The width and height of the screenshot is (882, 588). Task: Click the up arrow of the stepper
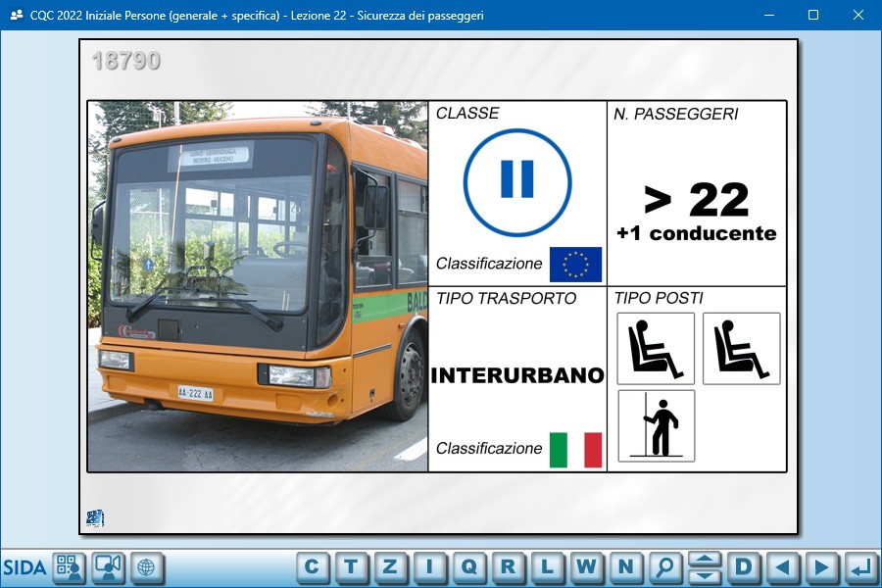pyautogui.click(x=705, y=560)
